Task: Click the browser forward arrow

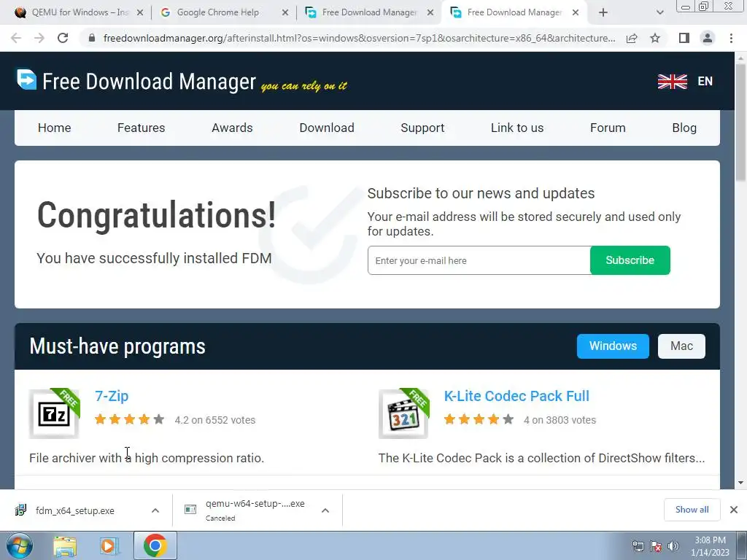Action: tap(39, 38)
